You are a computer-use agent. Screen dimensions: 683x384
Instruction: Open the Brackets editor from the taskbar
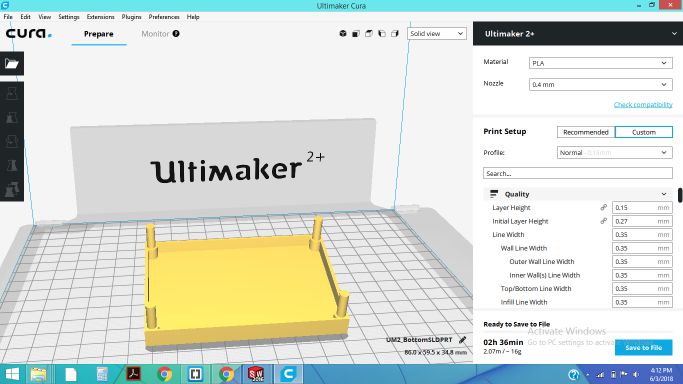[195, 374]
